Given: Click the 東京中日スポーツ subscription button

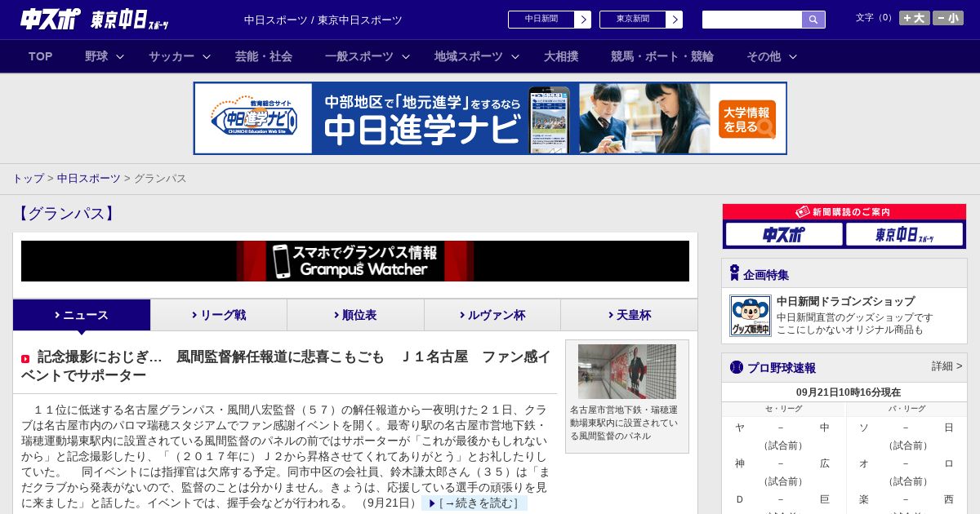Looking at the screenshot, I should [x=905, y=235].
